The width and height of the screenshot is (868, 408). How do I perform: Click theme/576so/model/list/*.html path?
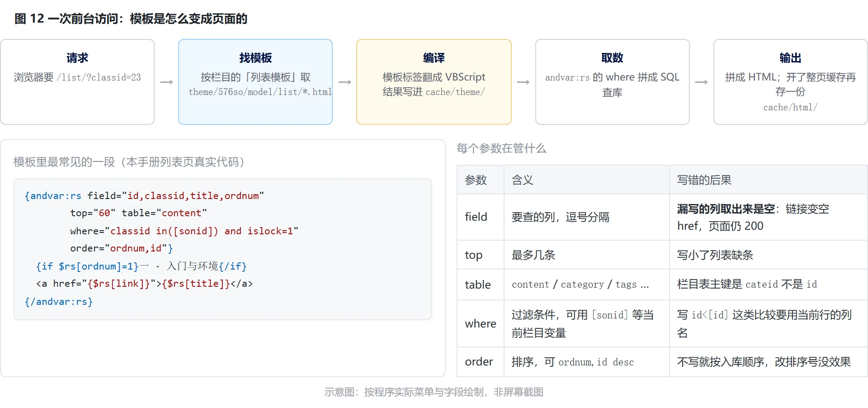pyautogui.click(x=260, y=92)
